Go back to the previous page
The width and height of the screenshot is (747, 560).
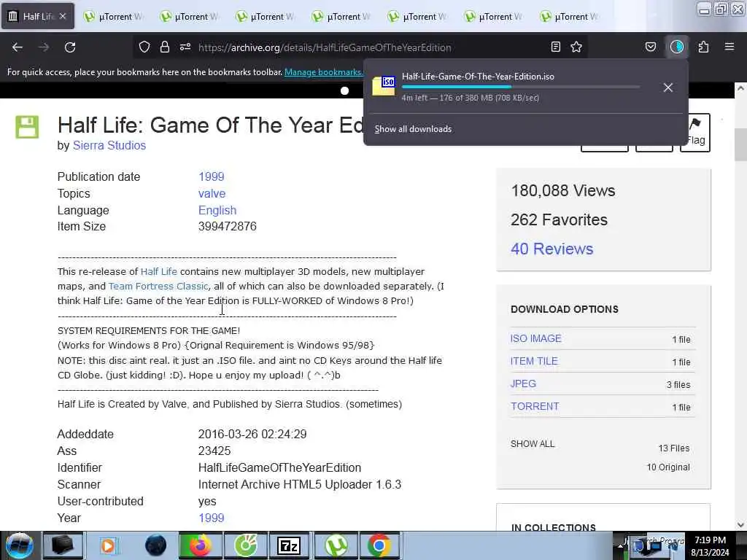click(x=18, y=47)
